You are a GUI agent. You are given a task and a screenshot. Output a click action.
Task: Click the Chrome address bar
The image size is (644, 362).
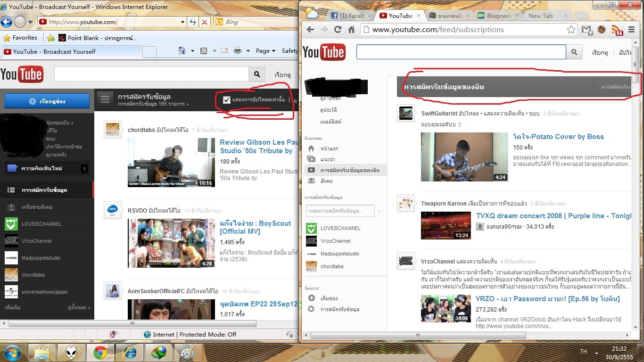coord(469,30)
